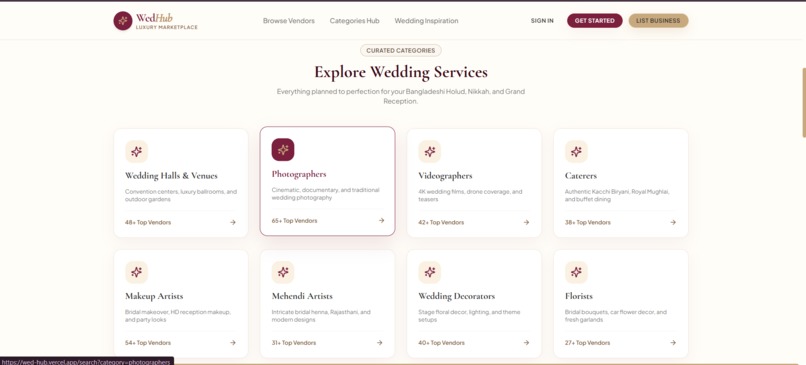This screenshot has width=806, height=365.
Task: Click the '38+ Top Vendors' text
Action: pyautogui.click(x=588, y=223)
